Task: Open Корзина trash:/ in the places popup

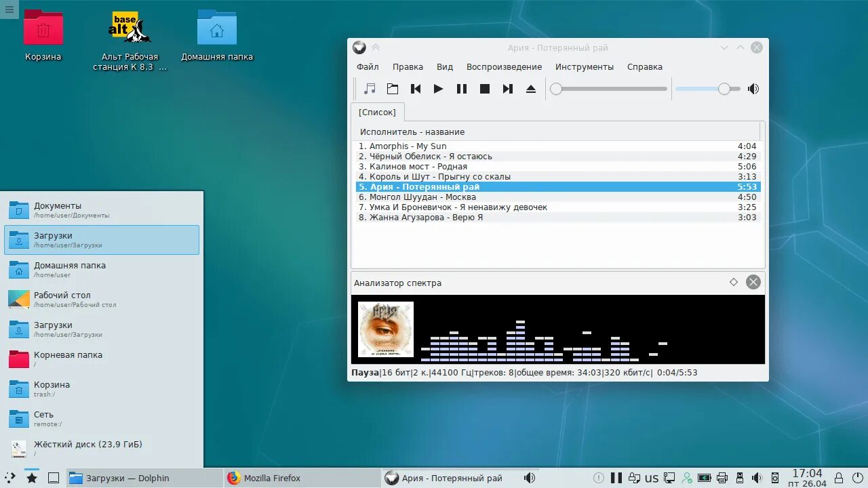Action: [x=102, y=389]
